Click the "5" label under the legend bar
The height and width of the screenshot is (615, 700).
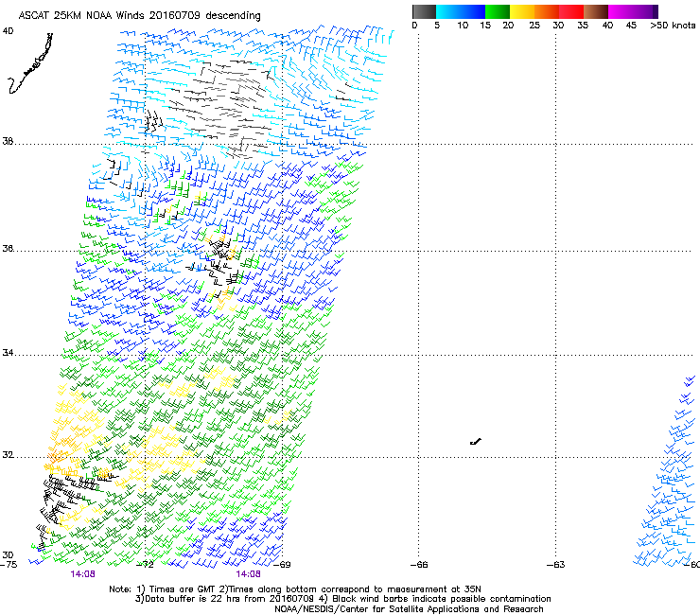point(437,26)
